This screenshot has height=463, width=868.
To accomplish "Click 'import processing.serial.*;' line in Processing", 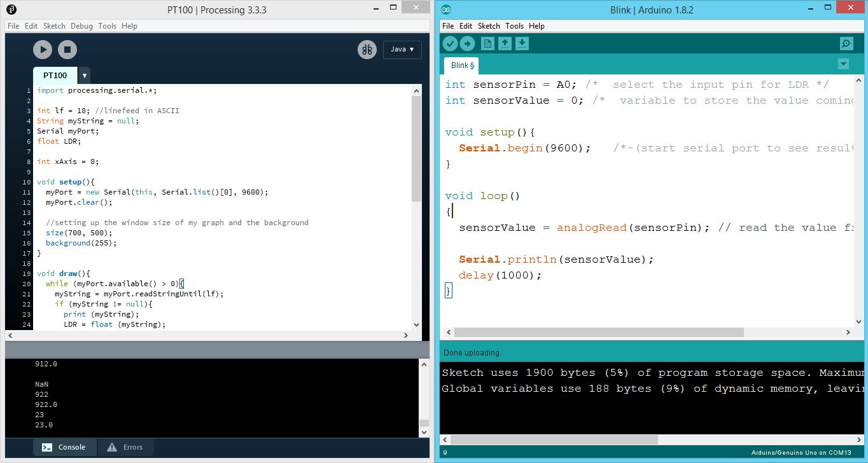I will 97,90.
